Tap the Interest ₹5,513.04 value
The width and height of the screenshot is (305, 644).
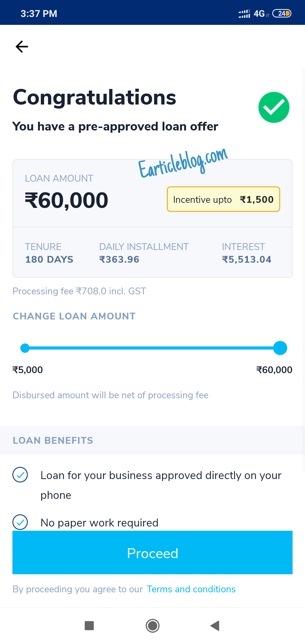(x=247, y=259)
